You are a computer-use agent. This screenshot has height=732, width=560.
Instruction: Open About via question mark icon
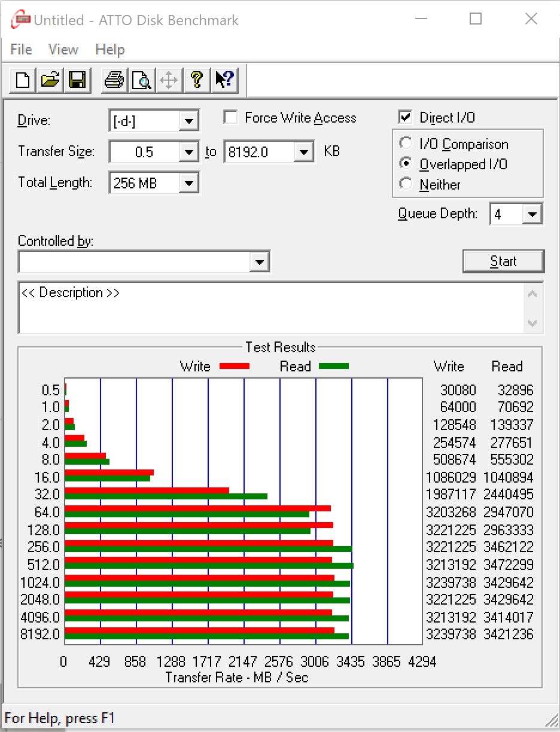coord(196,80)
